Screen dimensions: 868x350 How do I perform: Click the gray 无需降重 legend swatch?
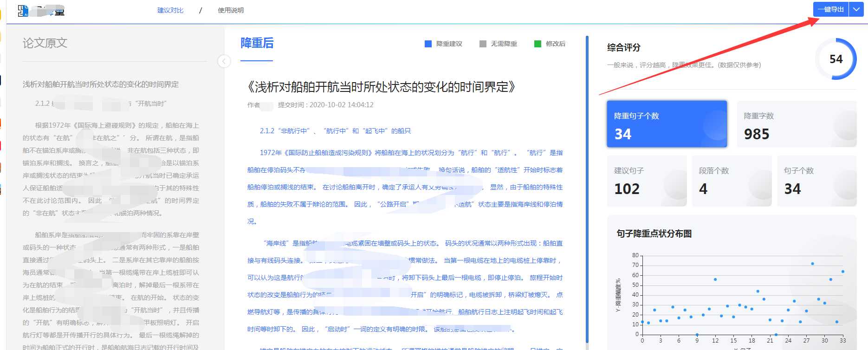pyautogui.click(x=483, y=44)
